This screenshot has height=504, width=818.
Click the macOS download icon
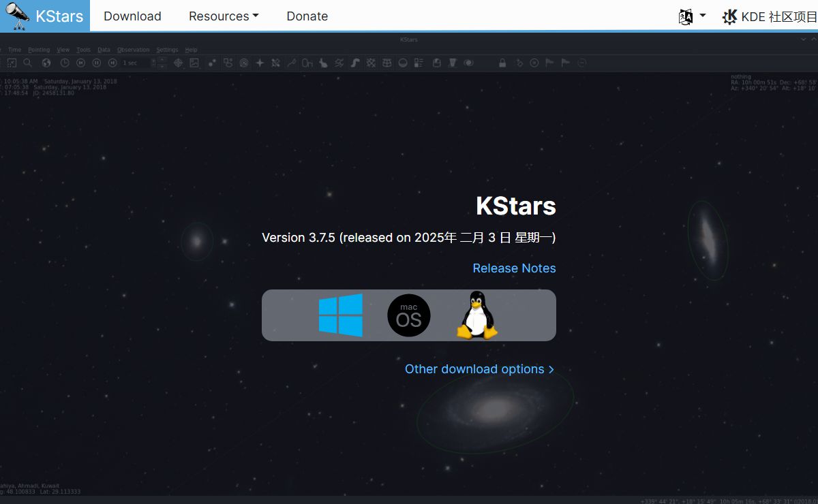point(408,315)
